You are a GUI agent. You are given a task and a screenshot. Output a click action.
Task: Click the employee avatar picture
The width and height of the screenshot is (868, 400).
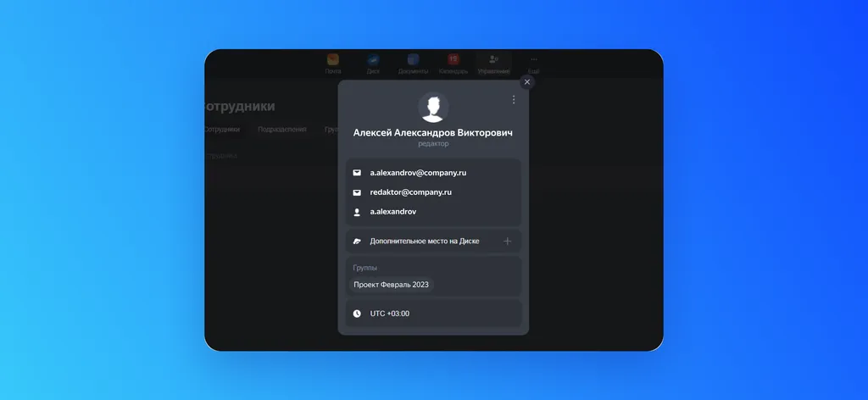point(433,108)
